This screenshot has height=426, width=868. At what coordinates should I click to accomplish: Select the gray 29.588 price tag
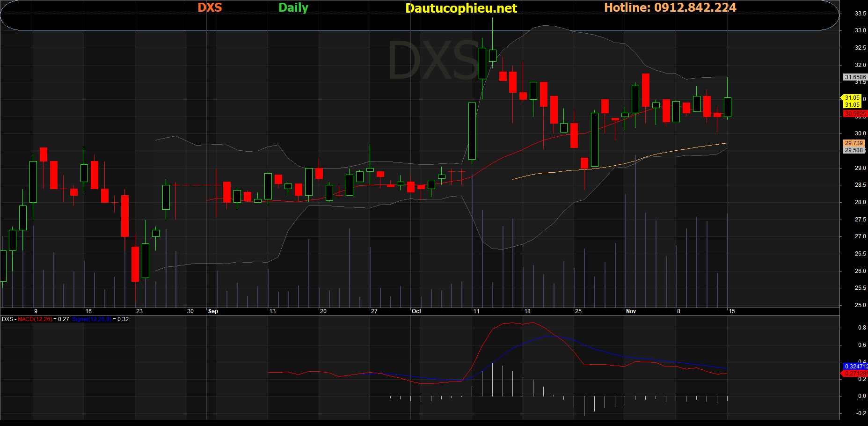coord(854,150)
